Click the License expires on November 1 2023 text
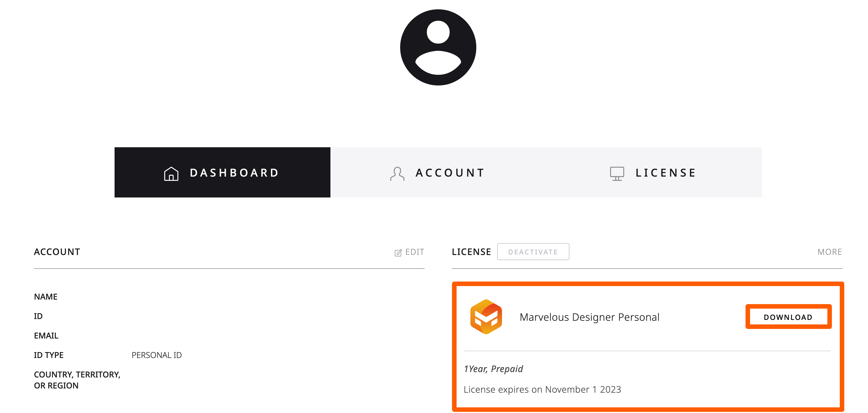This screenshot has width=868, height=413. click(542, 389)
